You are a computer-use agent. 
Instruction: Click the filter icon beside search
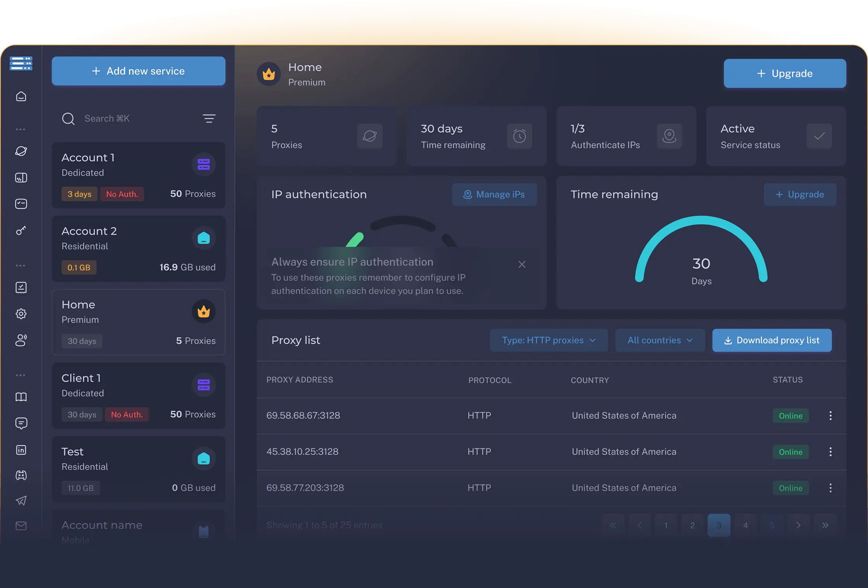209,119
